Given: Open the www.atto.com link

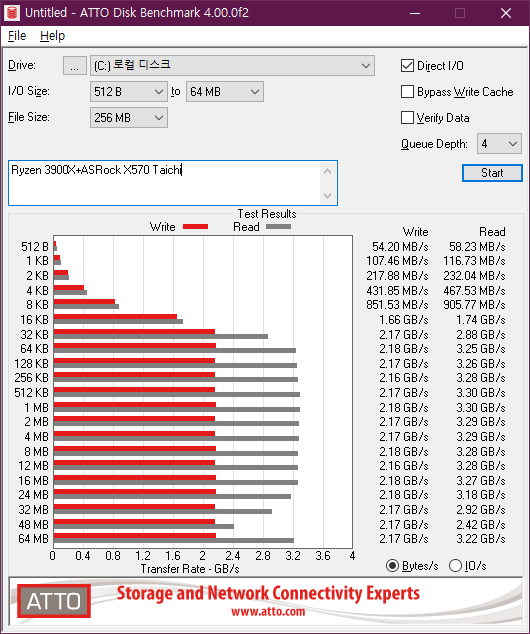Looking at the screenshot, I should click(268, 611).
